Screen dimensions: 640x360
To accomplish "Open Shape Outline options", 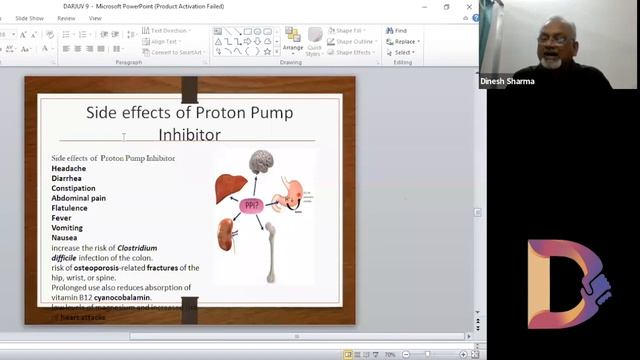I will [x=352, y=42].
